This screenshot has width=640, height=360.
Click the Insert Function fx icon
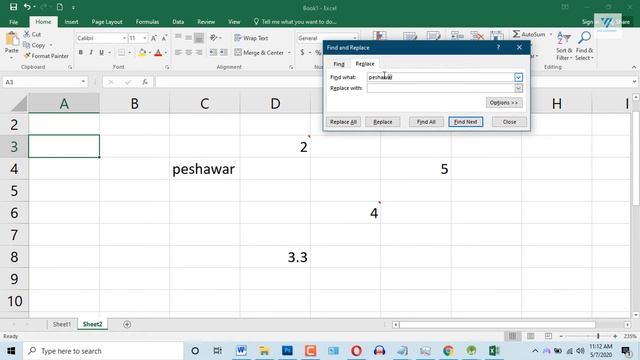tap(144, 82)
